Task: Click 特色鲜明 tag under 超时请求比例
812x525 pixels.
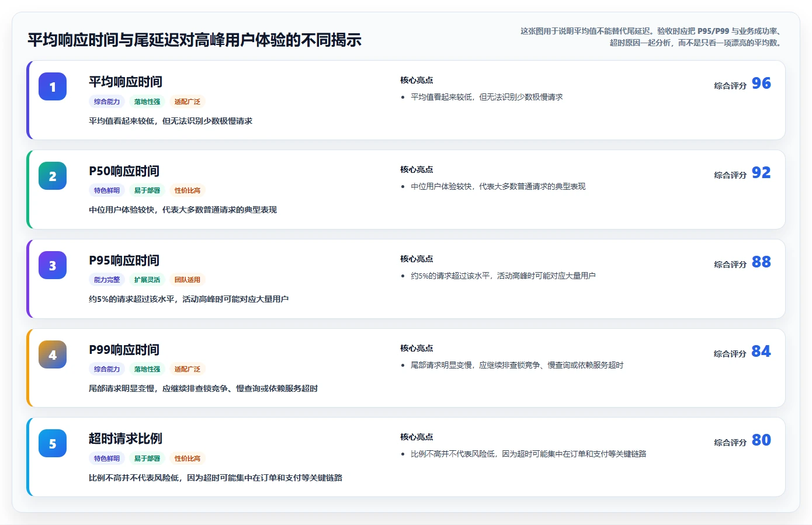Action: [107, 458]
